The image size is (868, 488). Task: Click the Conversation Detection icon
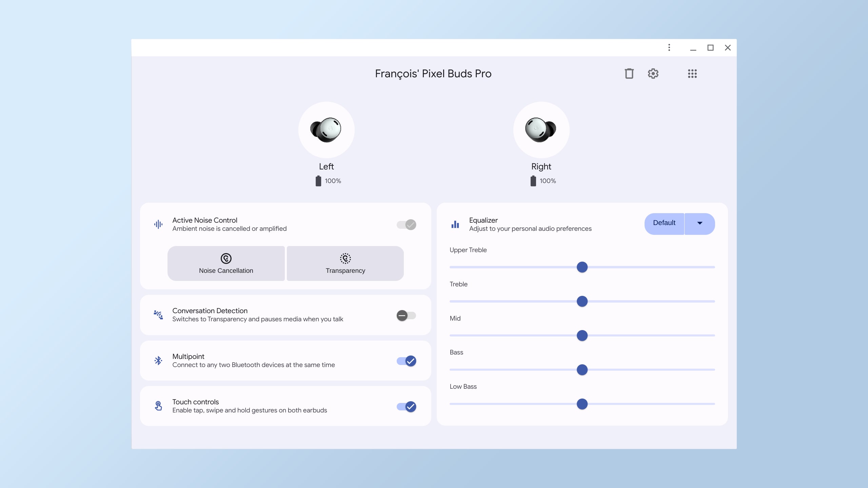[x=158, y=314]
